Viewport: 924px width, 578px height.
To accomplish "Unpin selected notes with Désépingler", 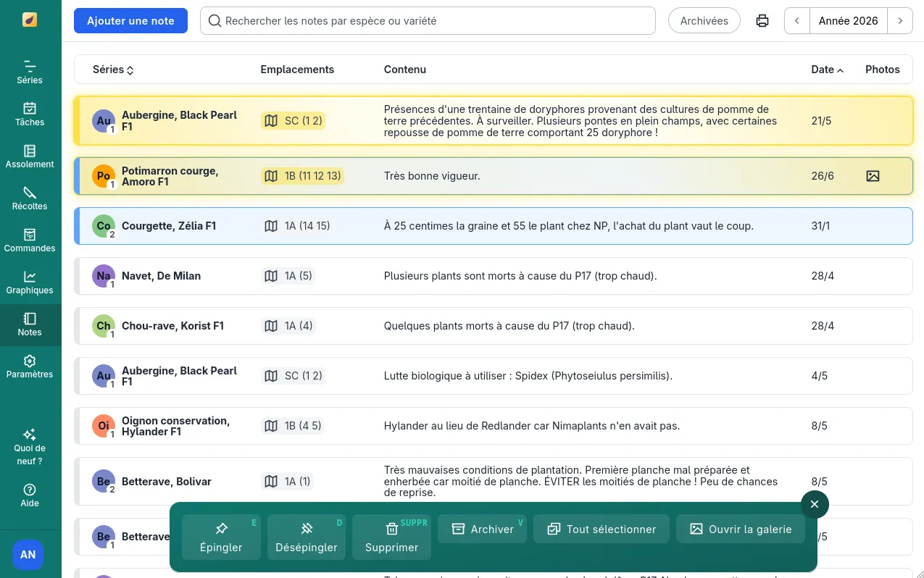I will tap(307, 537).
